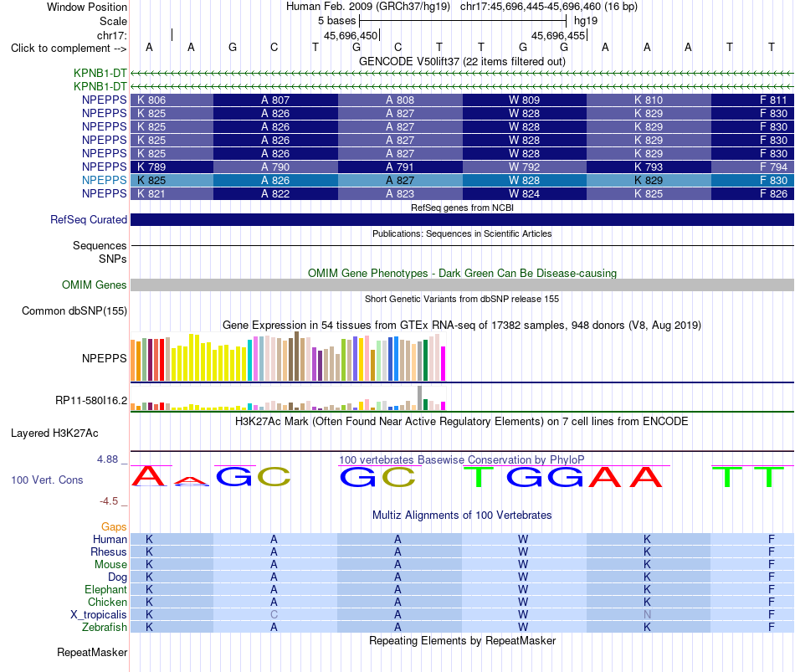Click the RP11-580I16.2 expression label

(x=90, y=401)
